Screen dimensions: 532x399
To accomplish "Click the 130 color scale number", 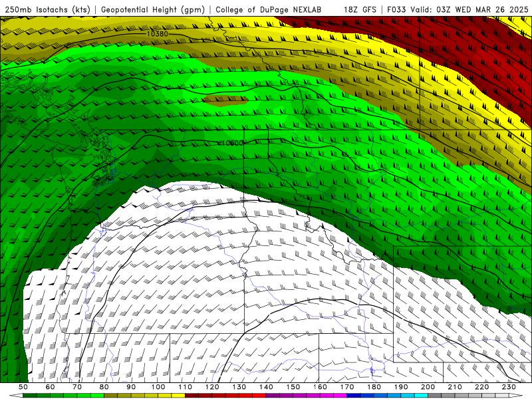I will pos(239,387).
